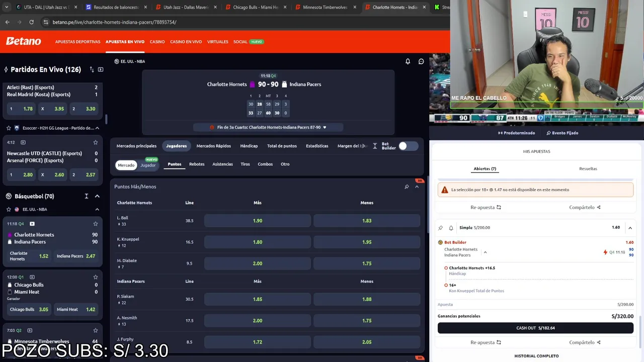Click the Chrome address bar URL
This screenshot has height=362, width=644.
tap(115, 22)
